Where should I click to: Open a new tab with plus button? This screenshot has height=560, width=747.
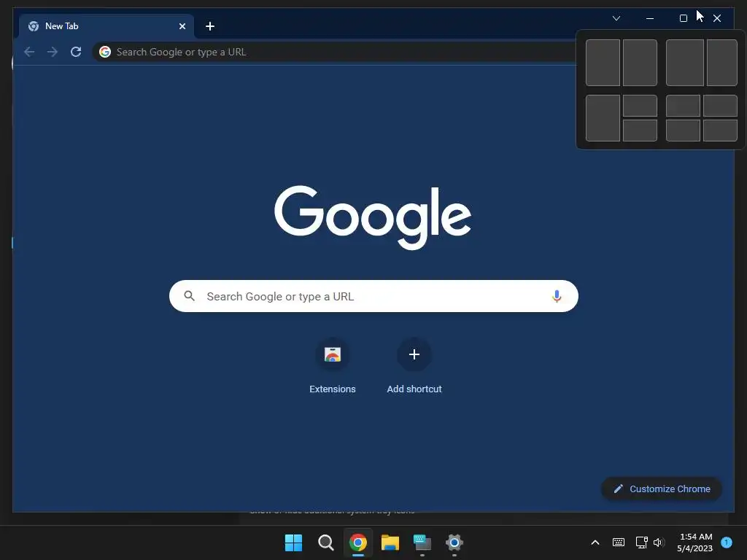pyautogui.click(x=210, y=26)
